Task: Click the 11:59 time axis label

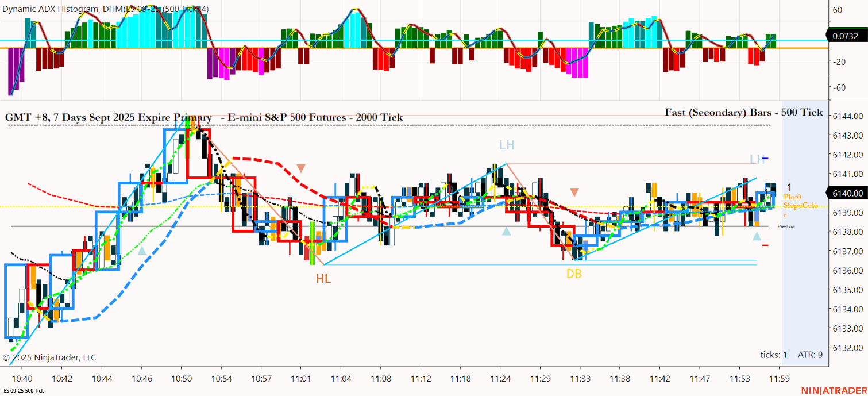Action: (x=780, y=379)
